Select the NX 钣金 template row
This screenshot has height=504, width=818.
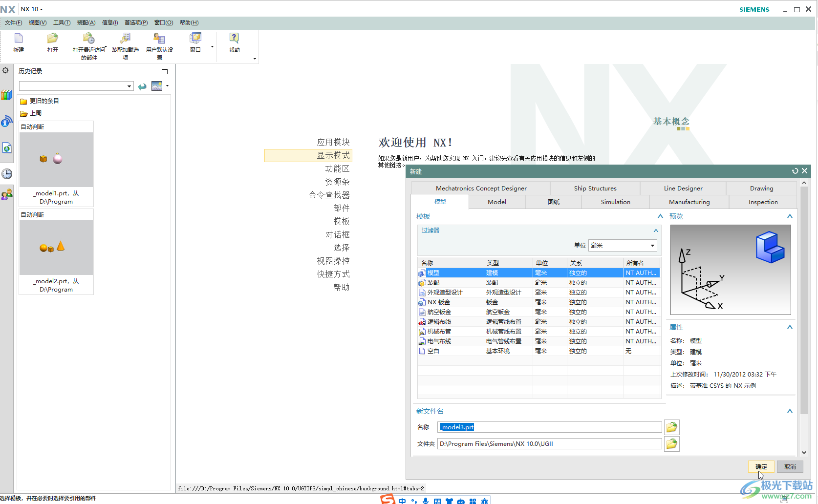click(x=539, y=302)
